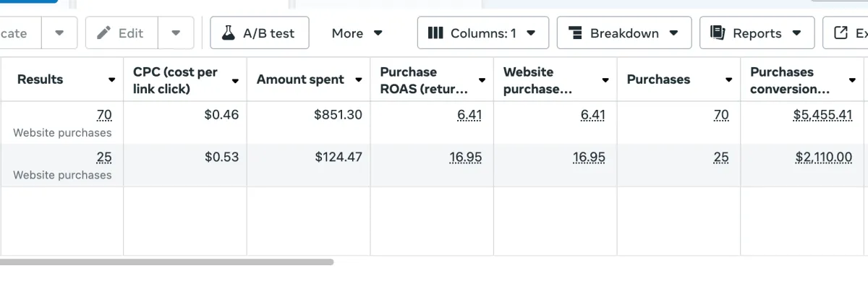Expand the Amount spent column menu arrow
The width and height of the screenshot is (868, 297).
click(358, 80)
